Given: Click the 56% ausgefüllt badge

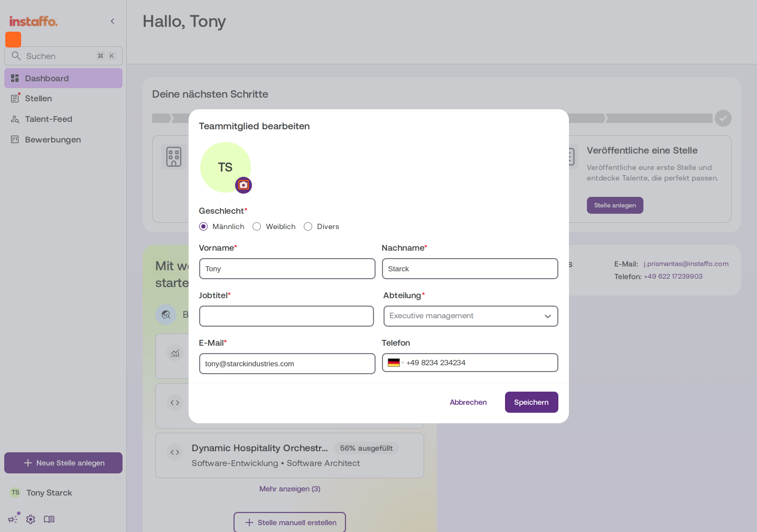Looking at the screenshot, I should tap(367, 448).
